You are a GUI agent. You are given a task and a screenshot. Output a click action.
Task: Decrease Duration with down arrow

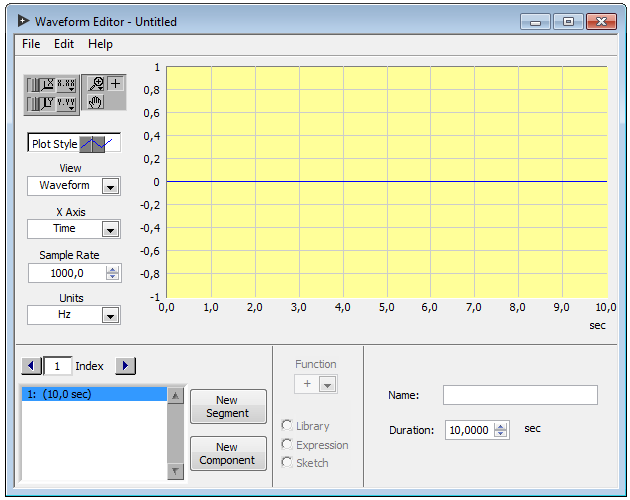point(500,434)
